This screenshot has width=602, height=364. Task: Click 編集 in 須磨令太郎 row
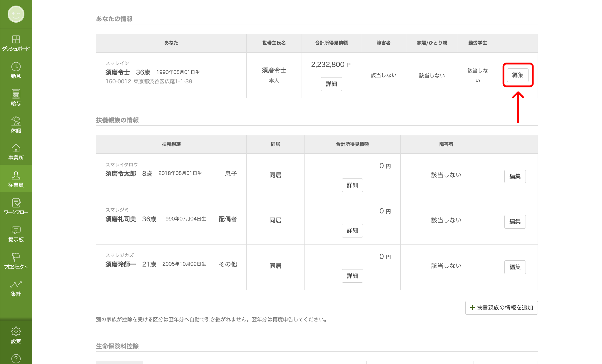pyautogui.click(x=515, y=176)
